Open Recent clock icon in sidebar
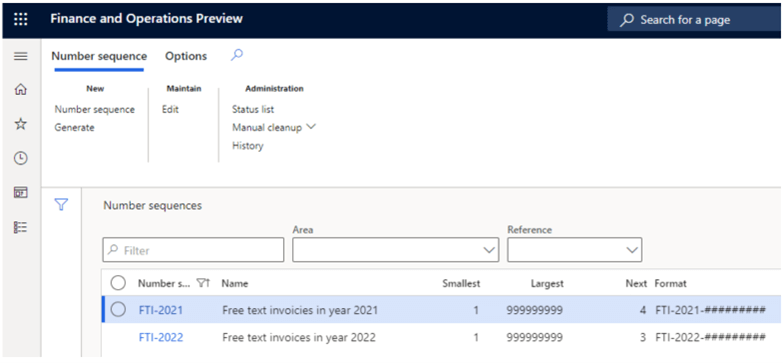 [20, 158]
